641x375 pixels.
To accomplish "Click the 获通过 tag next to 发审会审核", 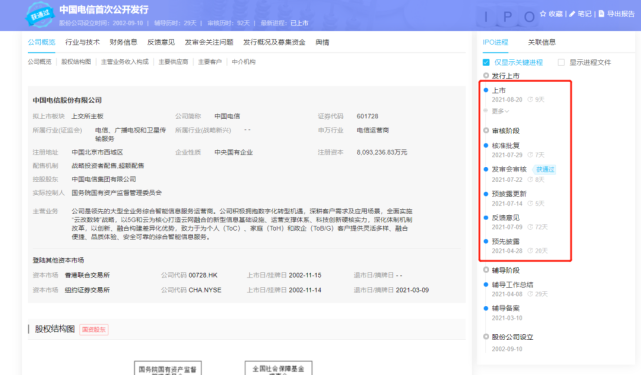I will point(545,169).
